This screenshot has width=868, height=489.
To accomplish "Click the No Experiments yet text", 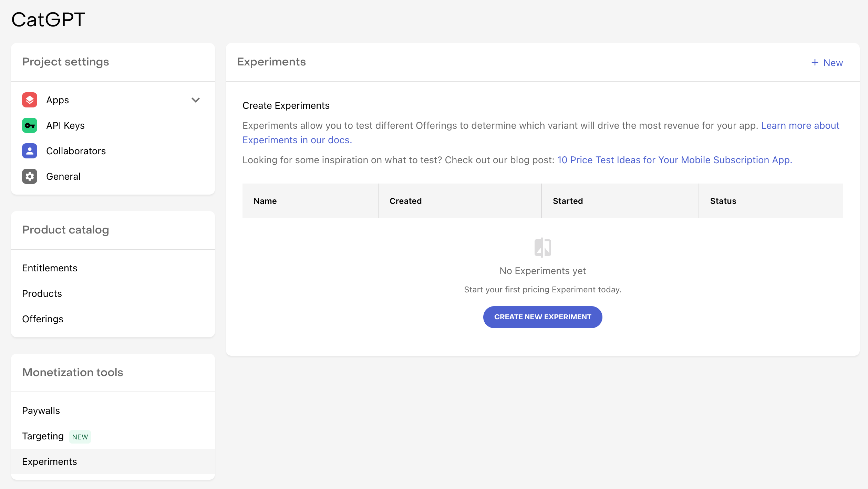I will tap(542, 271).
